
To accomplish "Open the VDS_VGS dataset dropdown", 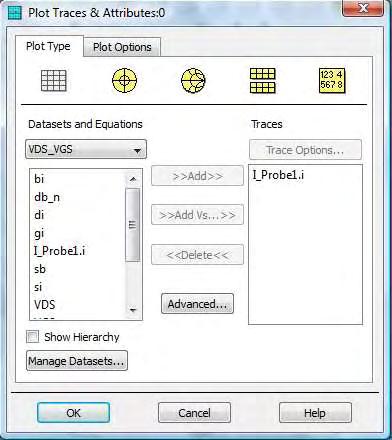I will coord(86,149).
